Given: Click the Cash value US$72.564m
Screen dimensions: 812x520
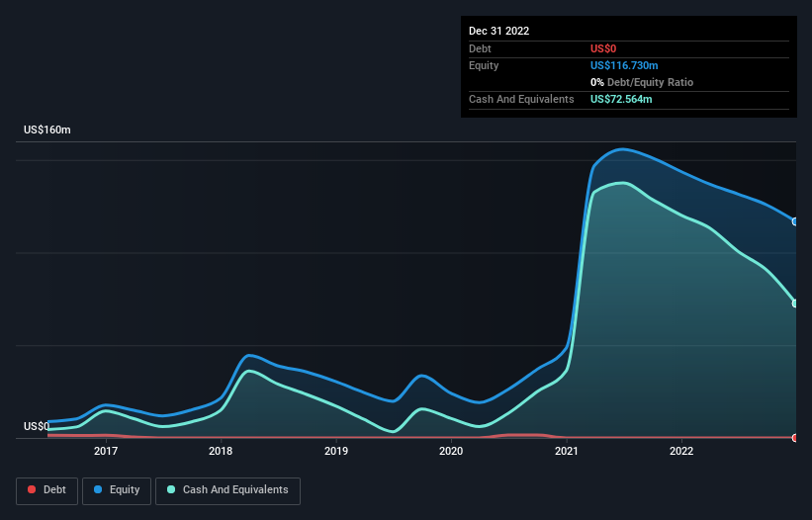Looking at the screenshot, I should (x=621, y=99).
